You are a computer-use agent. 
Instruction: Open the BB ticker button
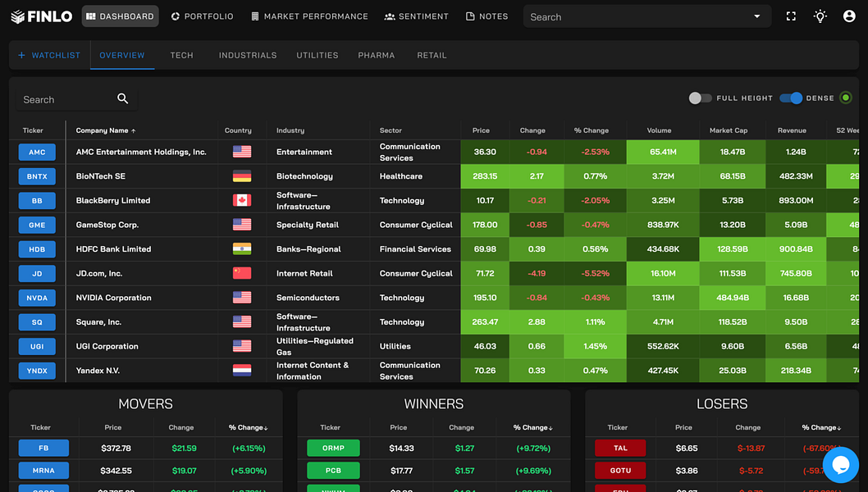[x=37, y=201]
